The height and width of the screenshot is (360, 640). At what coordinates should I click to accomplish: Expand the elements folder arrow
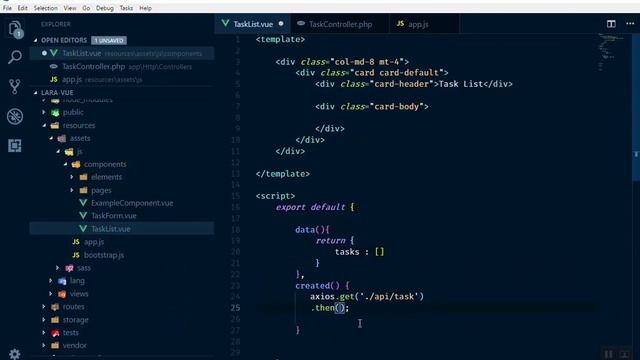tap(72, 177)
